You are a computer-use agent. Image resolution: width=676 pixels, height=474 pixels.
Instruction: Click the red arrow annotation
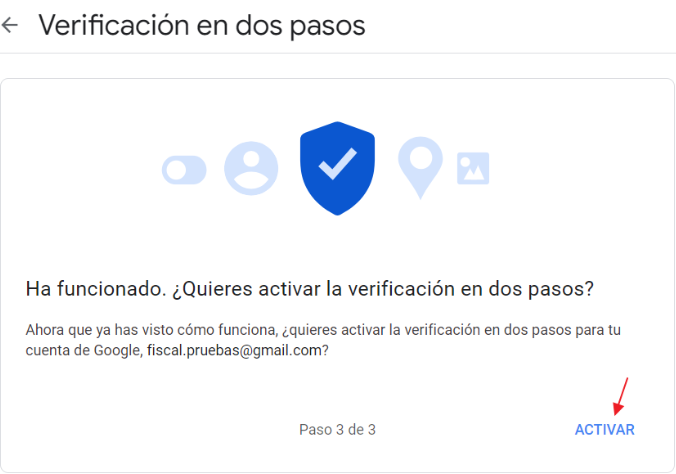tap(621, 397)
